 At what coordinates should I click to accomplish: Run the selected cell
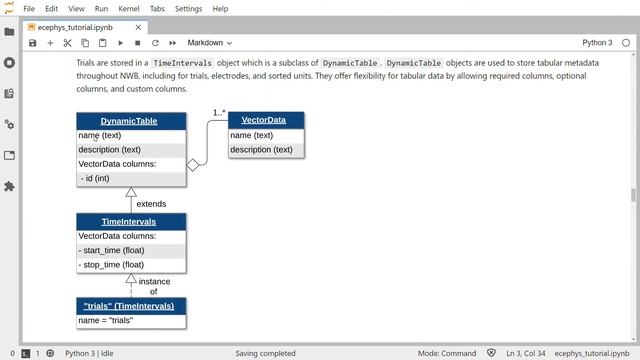pyautogui.click(x=120, y=43)
